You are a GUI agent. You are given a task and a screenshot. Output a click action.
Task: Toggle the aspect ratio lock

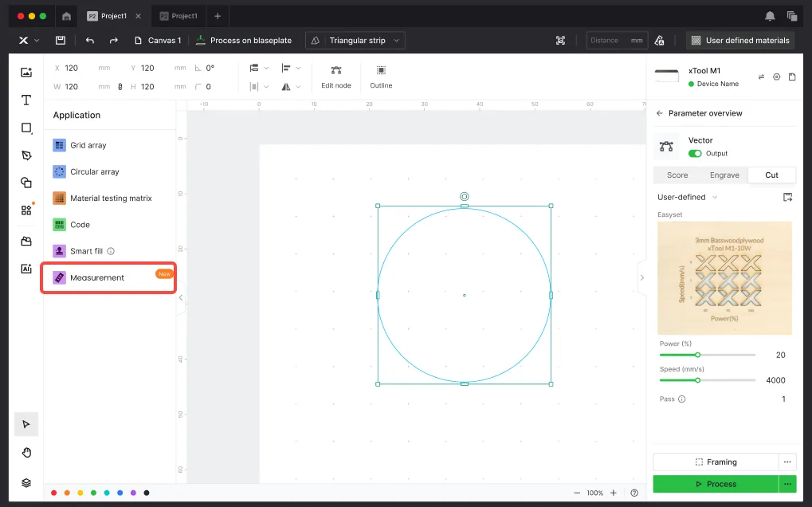click(x=120, y=87)
